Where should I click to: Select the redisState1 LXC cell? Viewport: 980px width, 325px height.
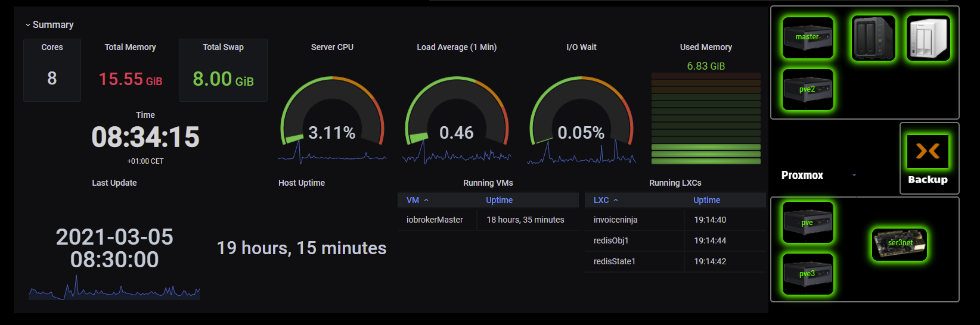click(614, 261)
